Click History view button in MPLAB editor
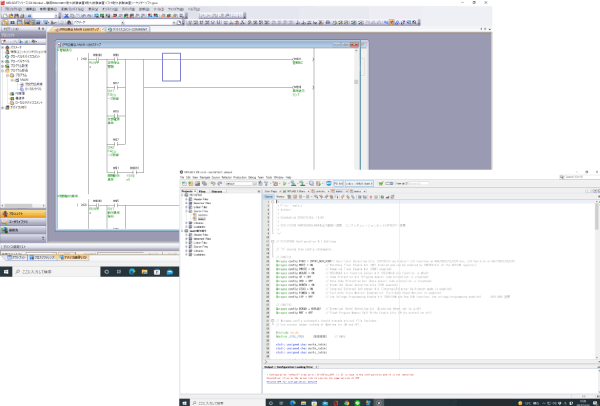The height and width of the screenshot is (406, 600). click(280, 197)
